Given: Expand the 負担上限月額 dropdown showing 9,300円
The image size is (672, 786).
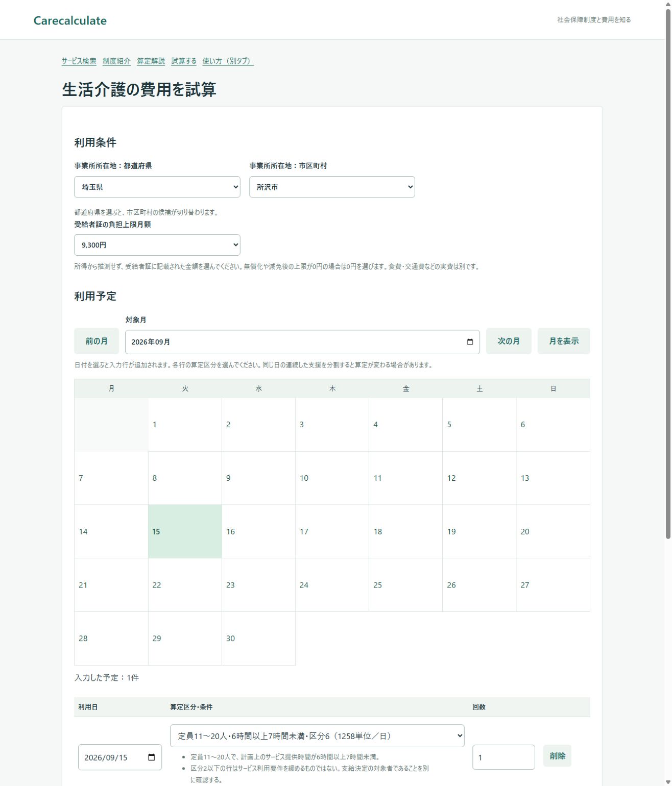Looking at the screenshot, I should coord(157,245).
